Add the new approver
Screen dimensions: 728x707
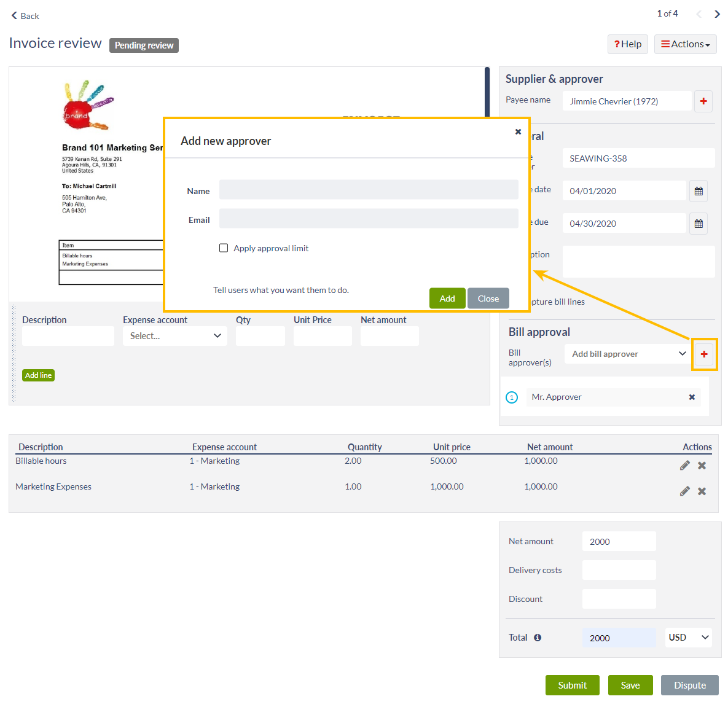(x=447, y=298)
